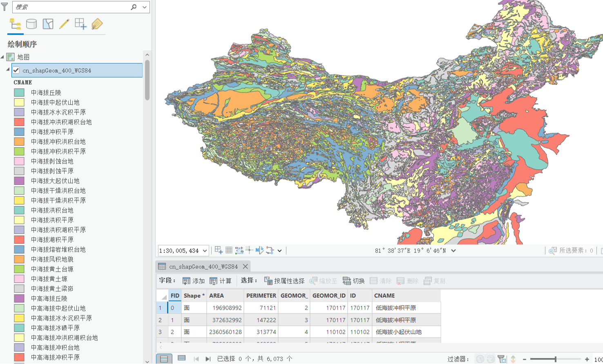Click the inference crosshair icon below the map
The width and height of the screenshot is (603, 364).
(x=249, y=250)
